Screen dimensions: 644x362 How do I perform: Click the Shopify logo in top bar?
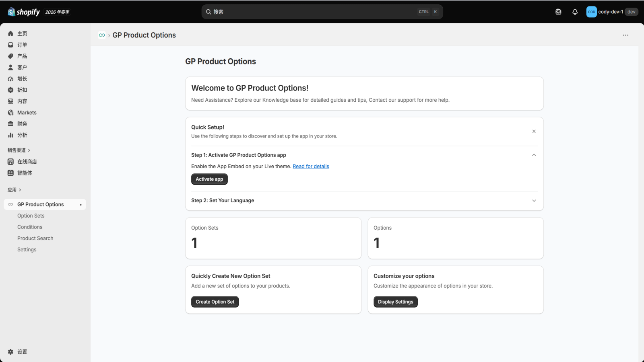(24, 12)
